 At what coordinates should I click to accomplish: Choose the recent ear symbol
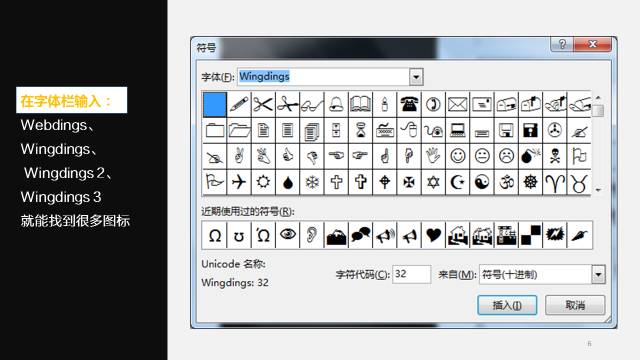(312, 235)
